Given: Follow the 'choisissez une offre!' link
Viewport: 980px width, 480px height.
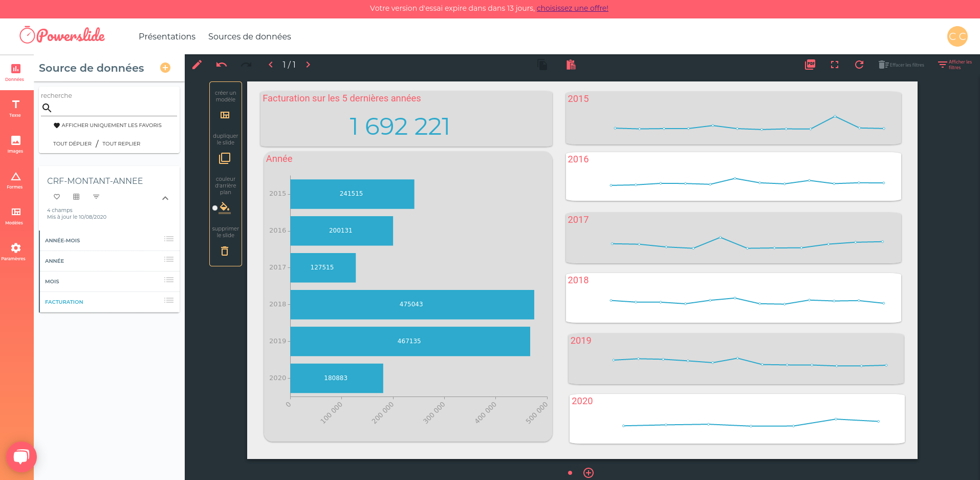Looking at the screenshot, I should pyautogui.click(x=572, y=8).
